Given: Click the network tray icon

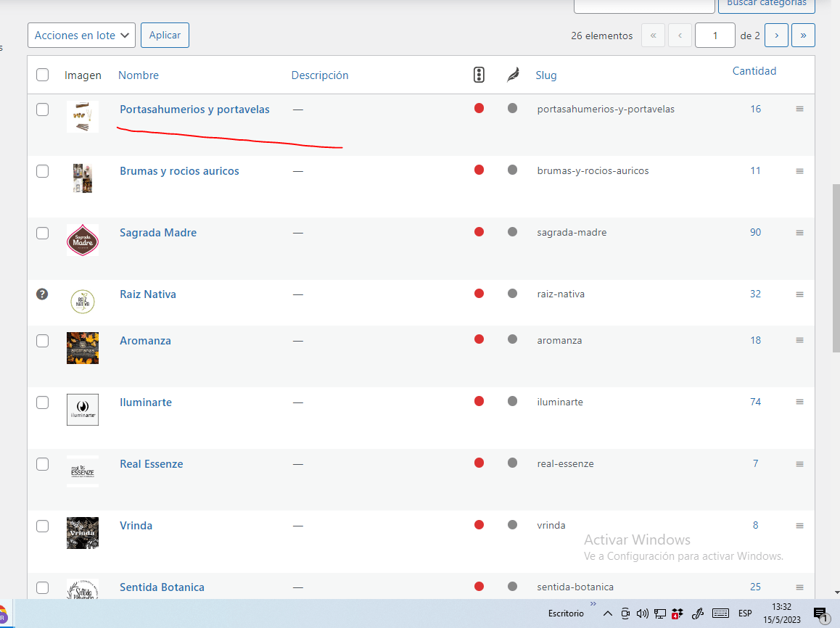Looking at the screenshot, I should tap(660, 613).
